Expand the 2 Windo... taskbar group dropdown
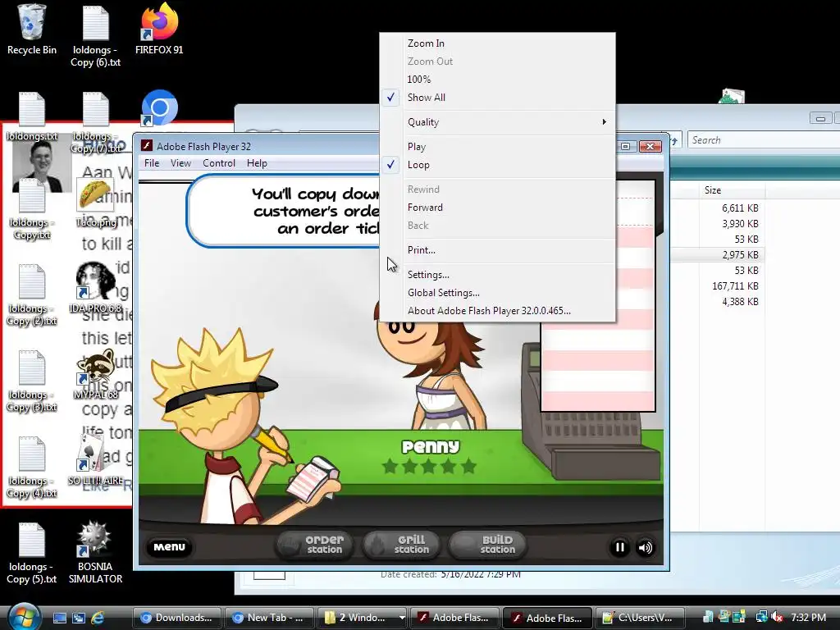 [x=402, y=618]
